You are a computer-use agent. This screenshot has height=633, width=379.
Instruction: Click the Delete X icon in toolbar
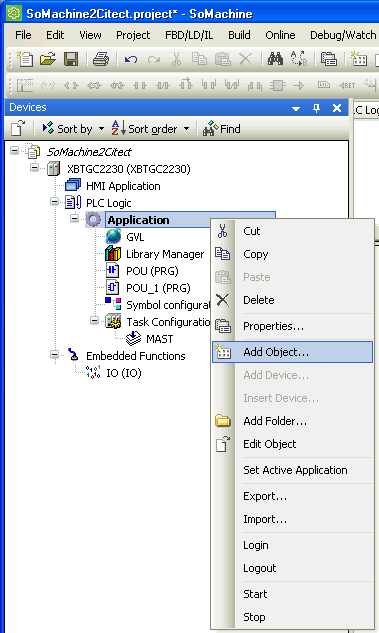click(x=245, y=59)
